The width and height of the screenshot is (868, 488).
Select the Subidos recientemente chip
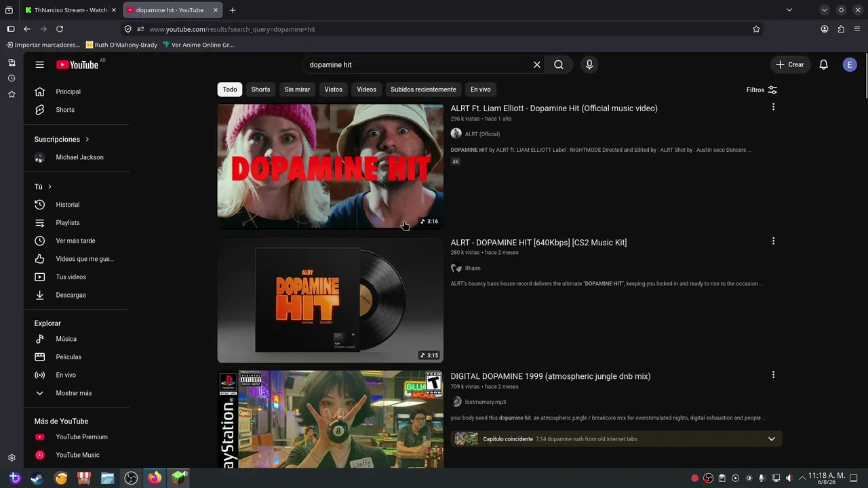[x=423, y=89]
